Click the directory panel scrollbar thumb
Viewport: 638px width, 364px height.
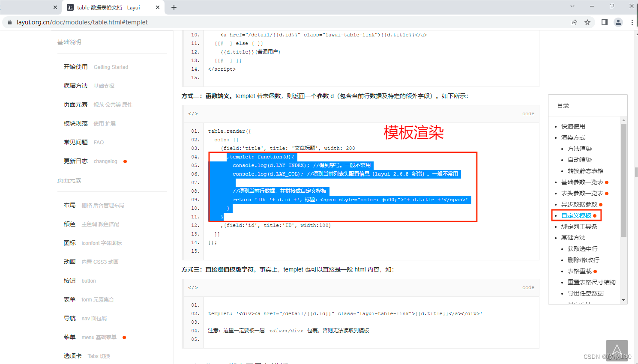(623, 180)
